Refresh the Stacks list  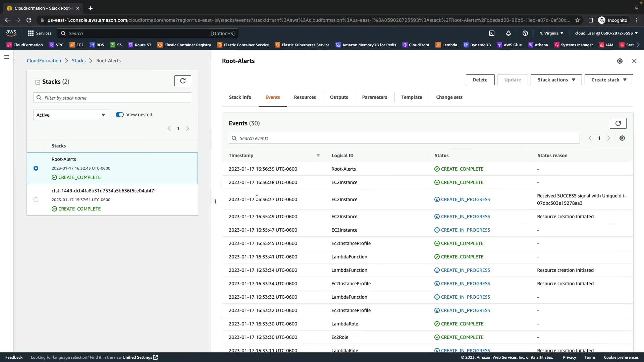coord(182,81)
